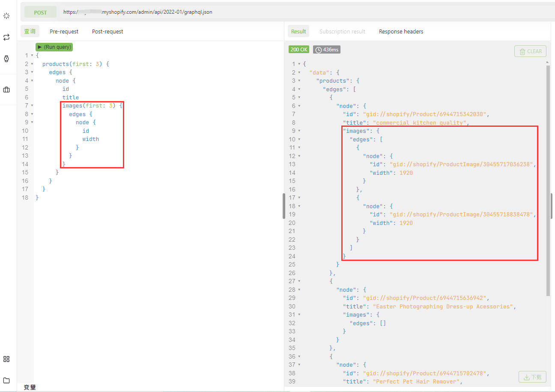Click the 200 OK status badge
Screen dimensions: 555x392
coord(298,50)
